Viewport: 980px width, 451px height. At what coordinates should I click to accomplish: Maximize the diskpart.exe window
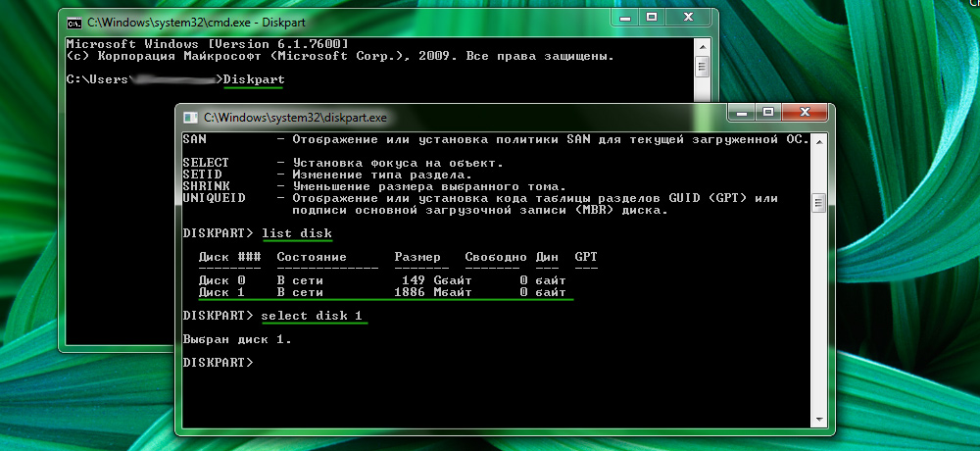(768, 113)
